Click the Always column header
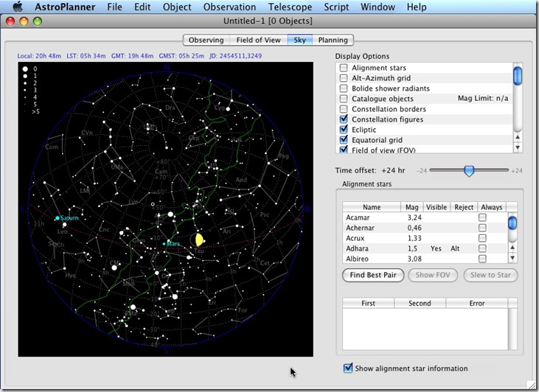The width and height of the screenshot is (539, 392). [x=492, y=207]
